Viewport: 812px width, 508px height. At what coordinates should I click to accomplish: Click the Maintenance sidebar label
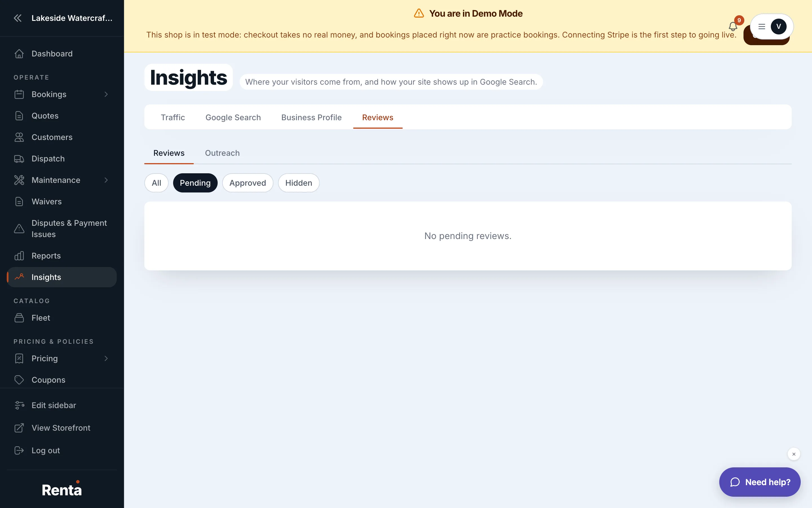tap(56, 180)
